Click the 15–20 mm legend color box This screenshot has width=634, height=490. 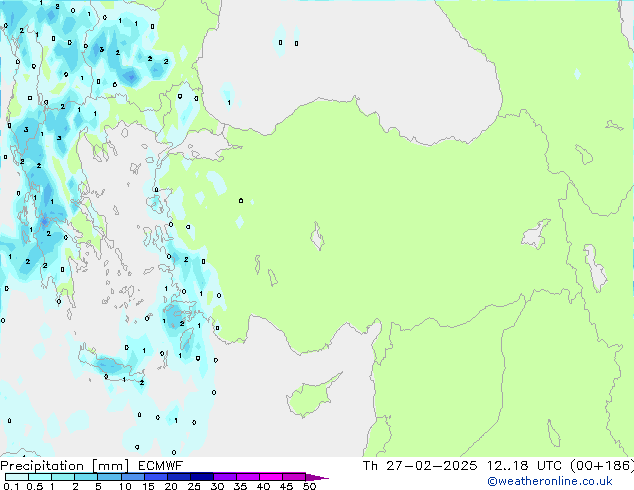pos(155,477)
